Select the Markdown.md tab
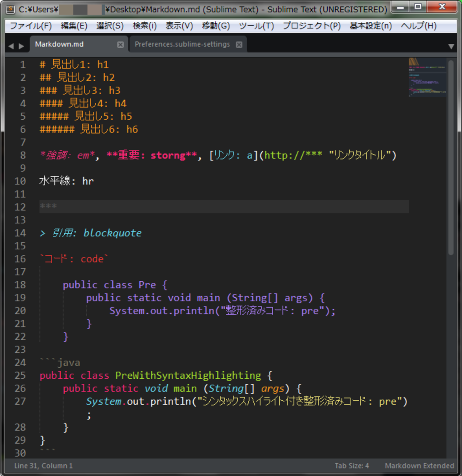Screen dimensions: 462x476 [59, 44]
